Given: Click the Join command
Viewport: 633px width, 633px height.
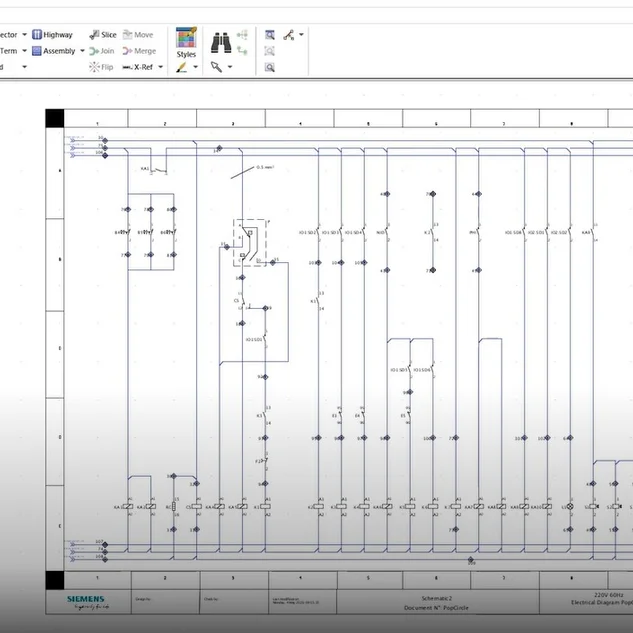Looking at the screenshot, I should pyautogui.click(x=102, y=51).
